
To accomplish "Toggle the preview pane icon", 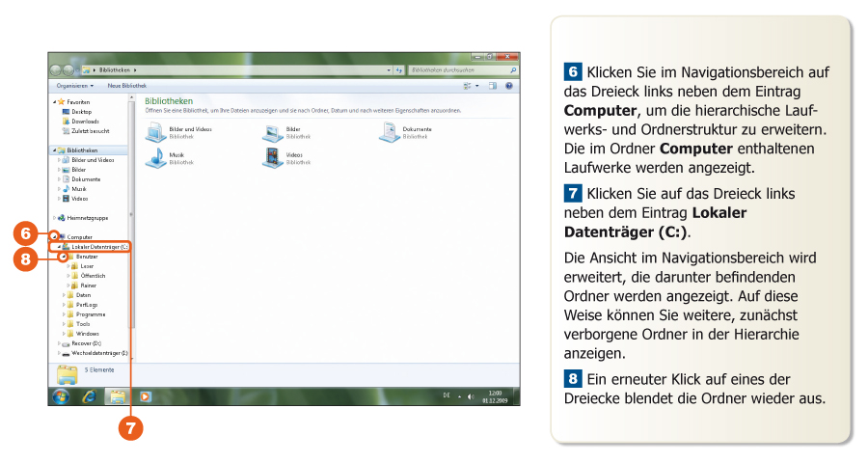I will 493,86.
